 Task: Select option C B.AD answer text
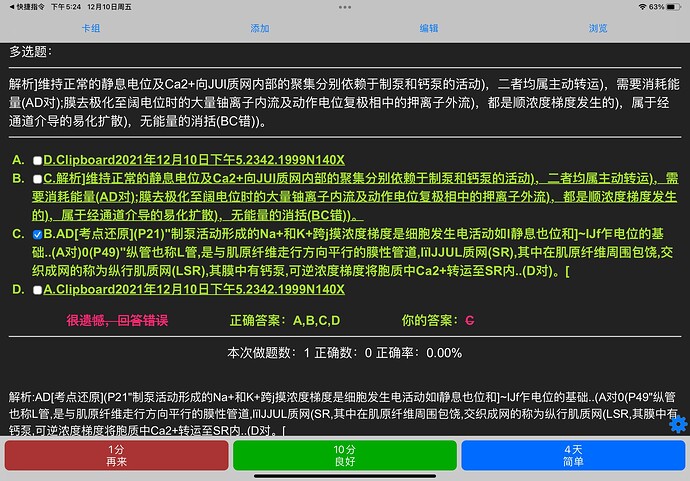pos(352,252)
